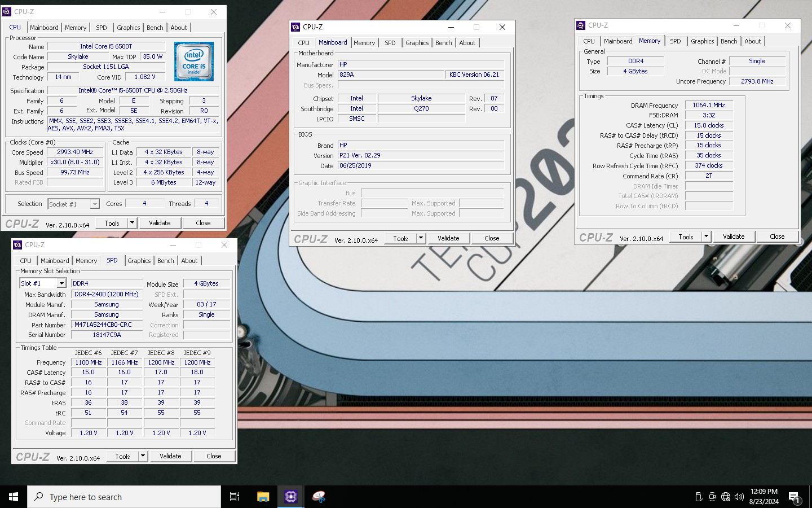Select Memory tab in SPD window
This screenshot has width=812, height=508.
pos(86,261)
